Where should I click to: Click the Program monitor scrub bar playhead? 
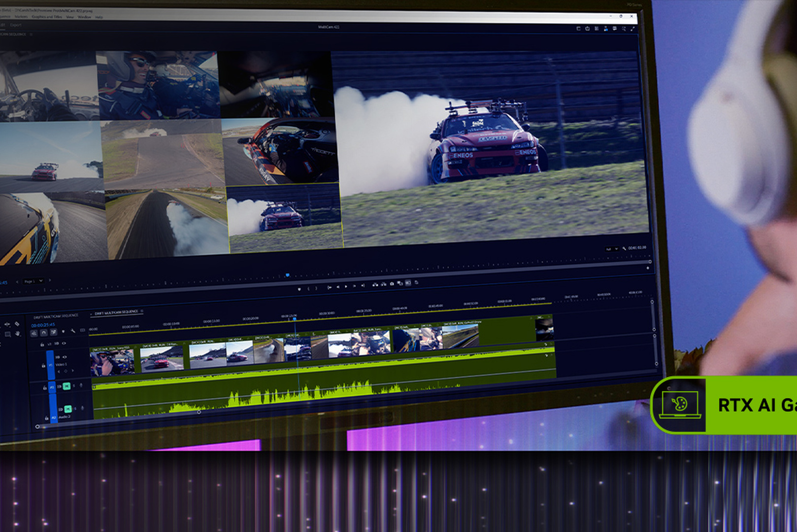(287, 275)
